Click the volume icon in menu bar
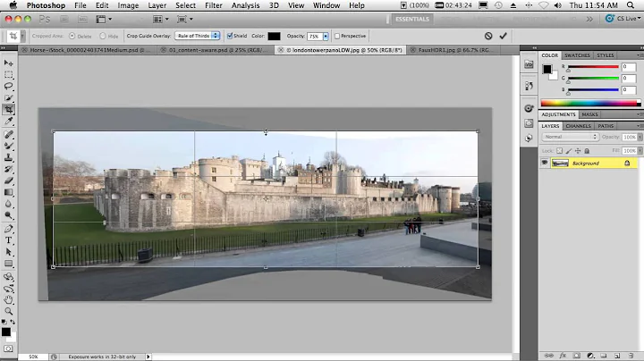 point(558,5)
